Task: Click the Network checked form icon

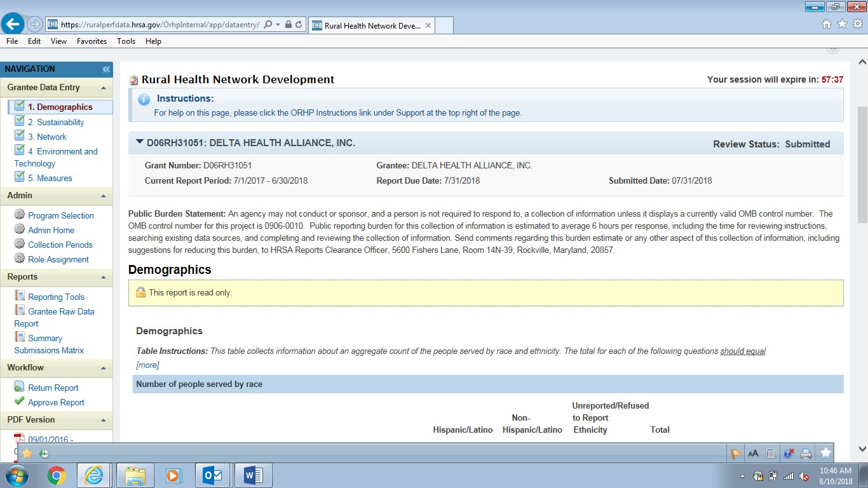Action: (x=20, y=136)
